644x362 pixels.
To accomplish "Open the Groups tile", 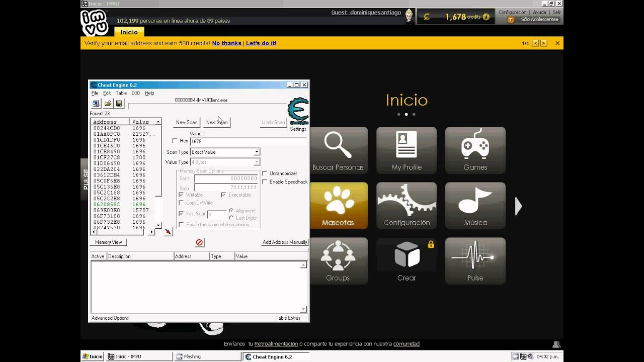I will click(338, 261).
